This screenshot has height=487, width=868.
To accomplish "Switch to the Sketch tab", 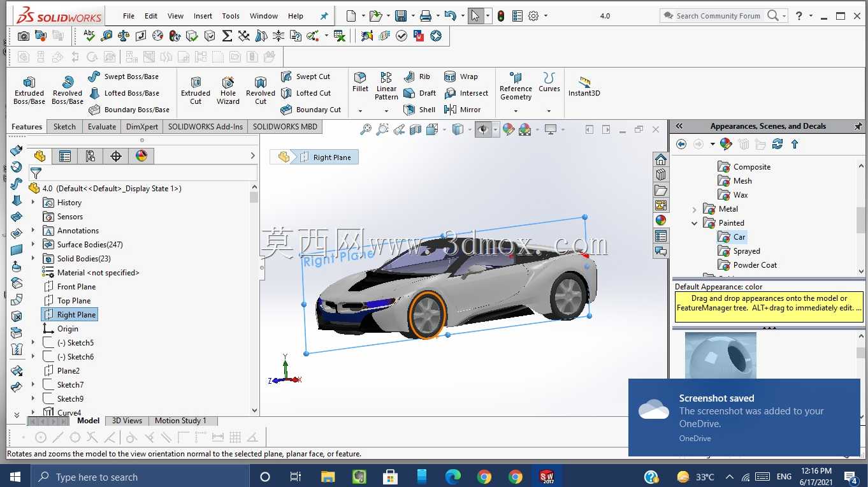I will 64,127.
